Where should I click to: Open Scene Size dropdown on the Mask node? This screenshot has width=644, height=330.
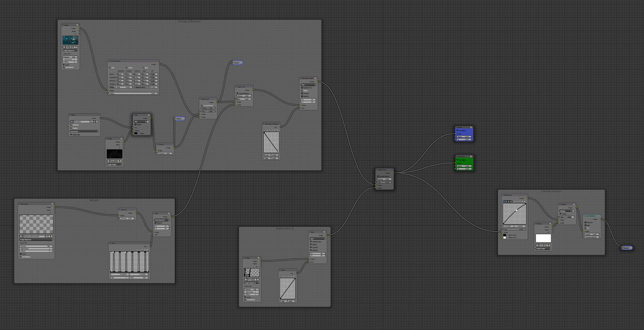coord(84,131)
